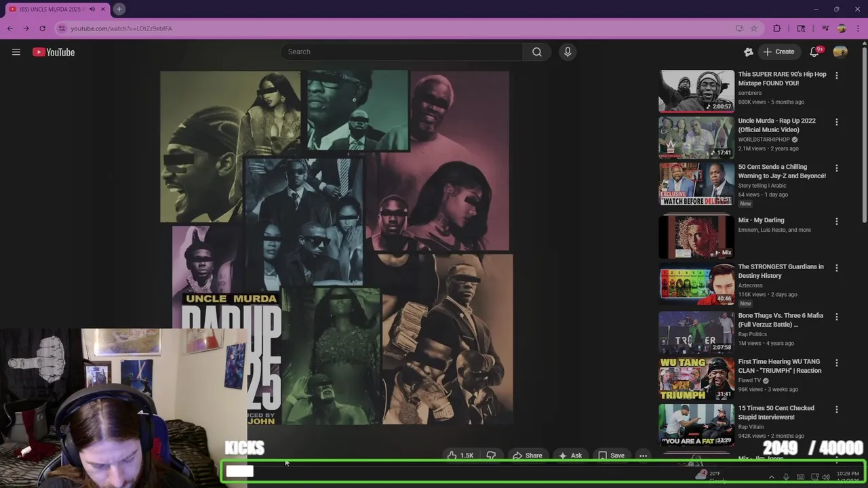
Task: Show hidden system tray icons chevron
Action: coord(772,477)
